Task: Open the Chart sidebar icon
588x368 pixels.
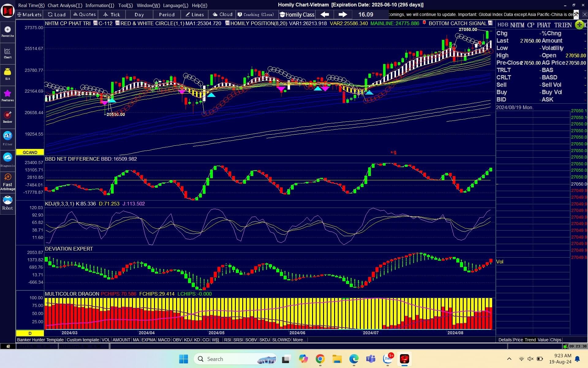Action: point(7,53)
